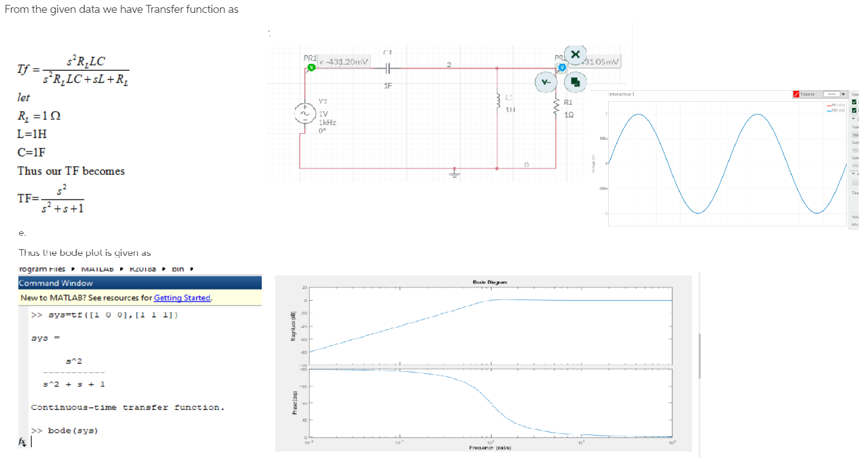
Task: Click the blue PR2 V(2) legend color line
Action: [828, 110]
